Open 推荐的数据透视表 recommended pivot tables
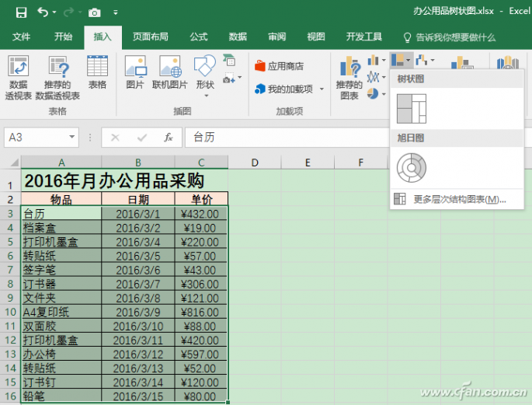Viewport: 532px width, 405px height. [57, 78]
